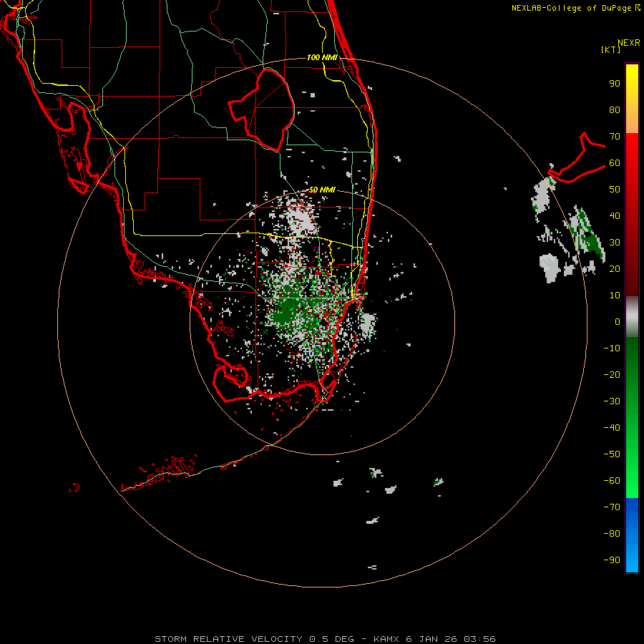644x644 pixels.
Task: Click the -30 scale value
Action: click(x=612, y=401)
